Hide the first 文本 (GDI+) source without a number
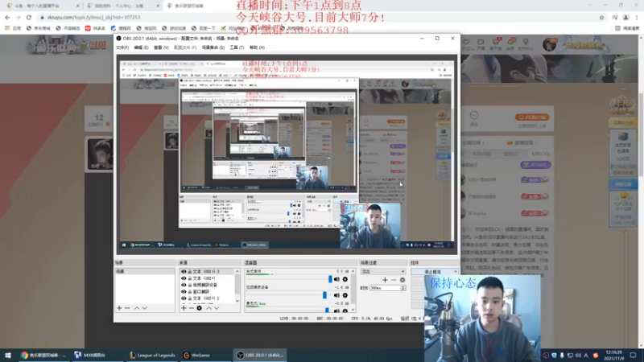Screen dimensions: 644x362 click(x=184, y=278)
